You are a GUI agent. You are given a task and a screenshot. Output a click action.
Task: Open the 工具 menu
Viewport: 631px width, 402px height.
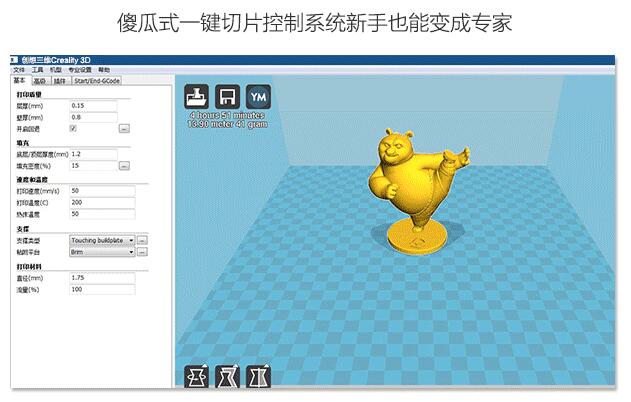[37, 70]
